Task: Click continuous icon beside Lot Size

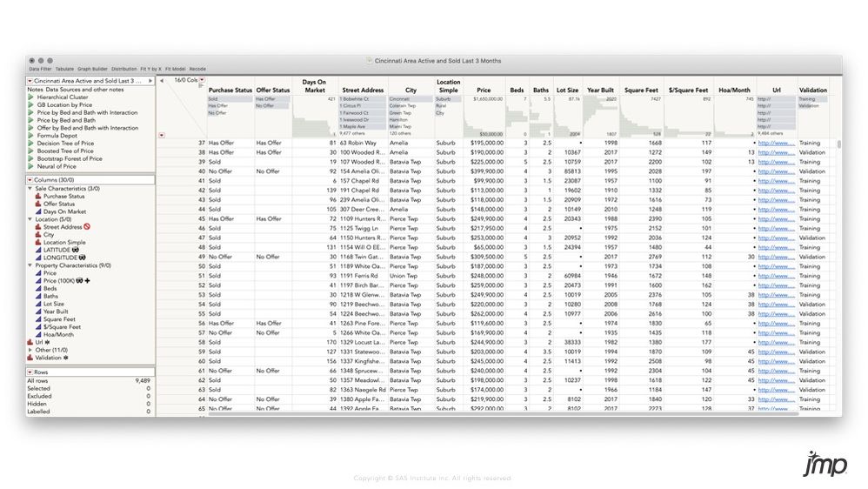Action: (x=38, y=304)
